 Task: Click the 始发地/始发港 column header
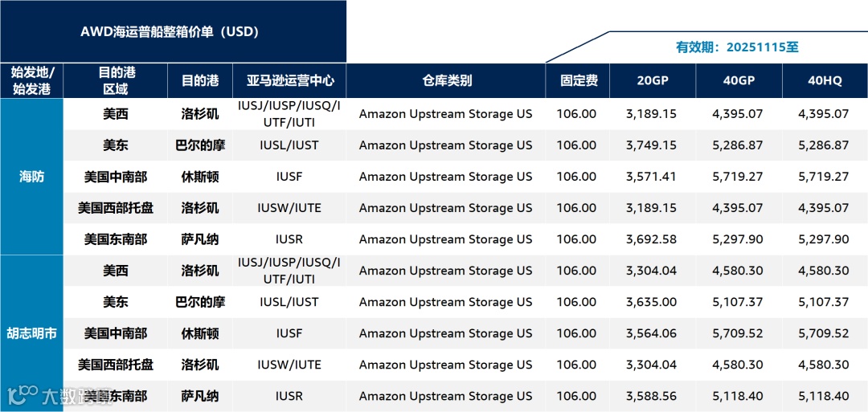[31, 81]
